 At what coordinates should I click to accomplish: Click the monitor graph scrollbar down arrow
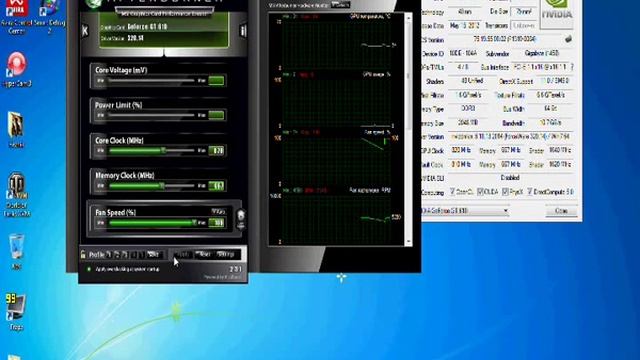pos(408,242)
